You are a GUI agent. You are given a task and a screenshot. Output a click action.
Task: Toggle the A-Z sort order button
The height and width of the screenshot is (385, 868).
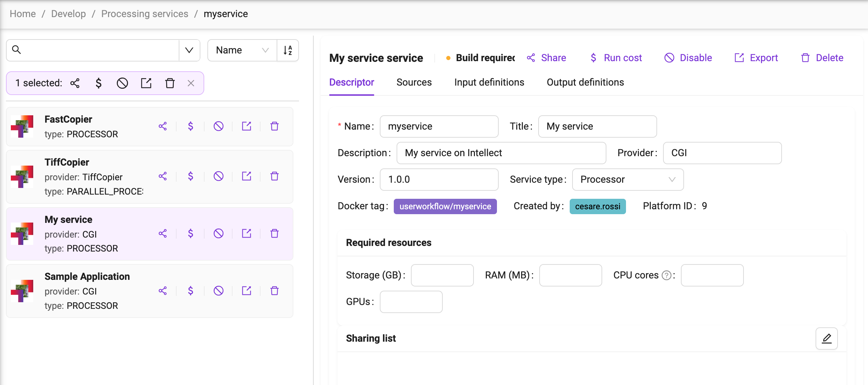(x=288, y=50)
